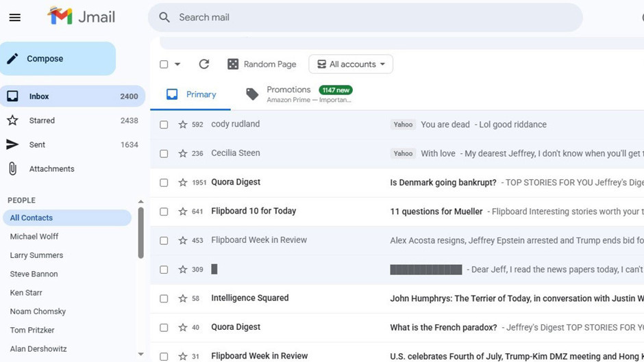This screenshot has height=362, width=644.
Task: Switch to the Promotions tab
Action: click(288, 94)
